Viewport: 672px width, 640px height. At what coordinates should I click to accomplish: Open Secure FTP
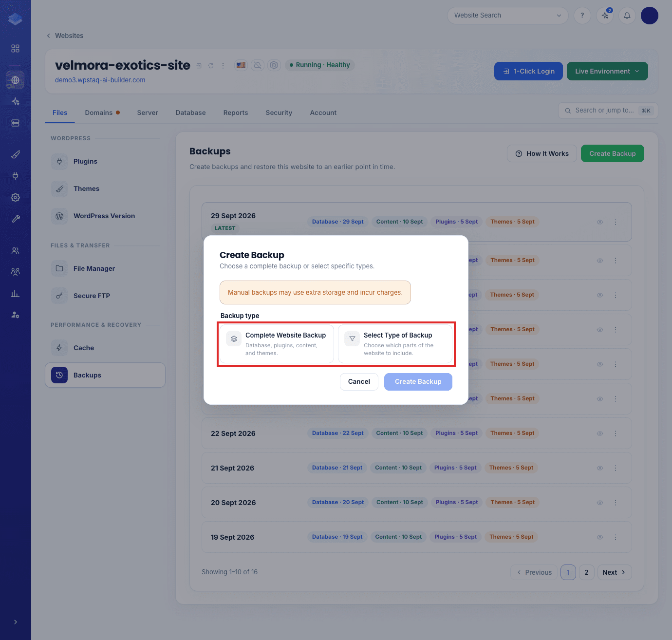tap(105, 296)
